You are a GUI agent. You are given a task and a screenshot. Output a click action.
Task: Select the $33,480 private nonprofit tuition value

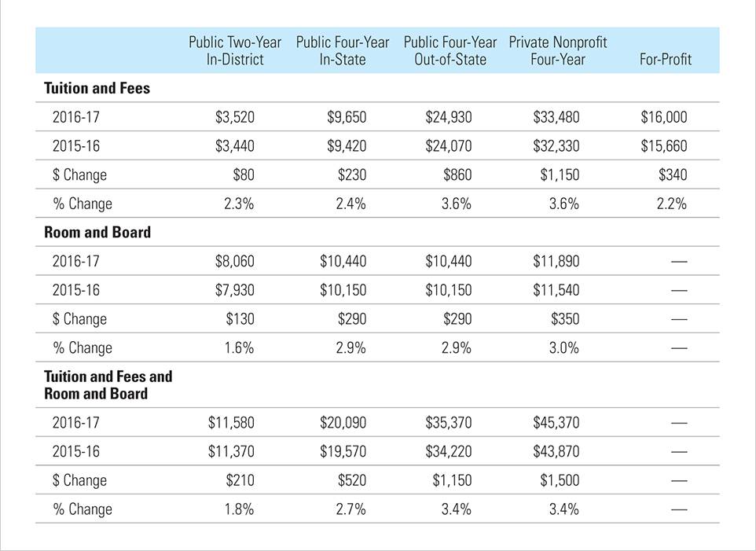pos(556,116)
